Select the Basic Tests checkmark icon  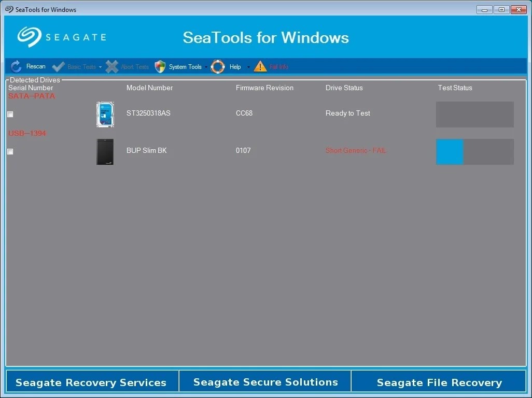(58, 66)
